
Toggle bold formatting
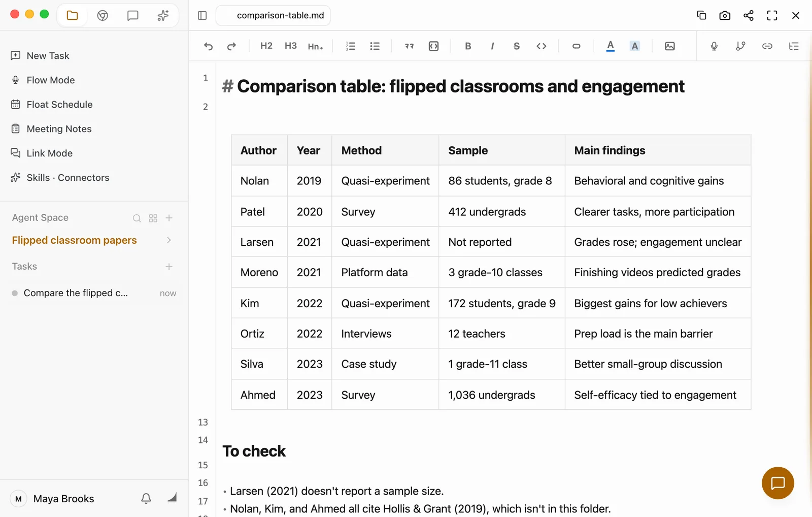(468, 46)
